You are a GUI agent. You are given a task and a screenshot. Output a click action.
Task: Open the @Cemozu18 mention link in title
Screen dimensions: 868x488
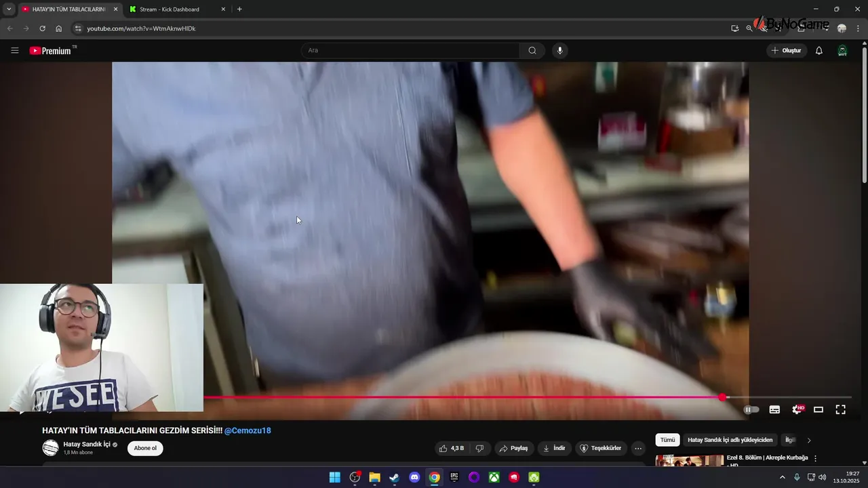[248, 430]
